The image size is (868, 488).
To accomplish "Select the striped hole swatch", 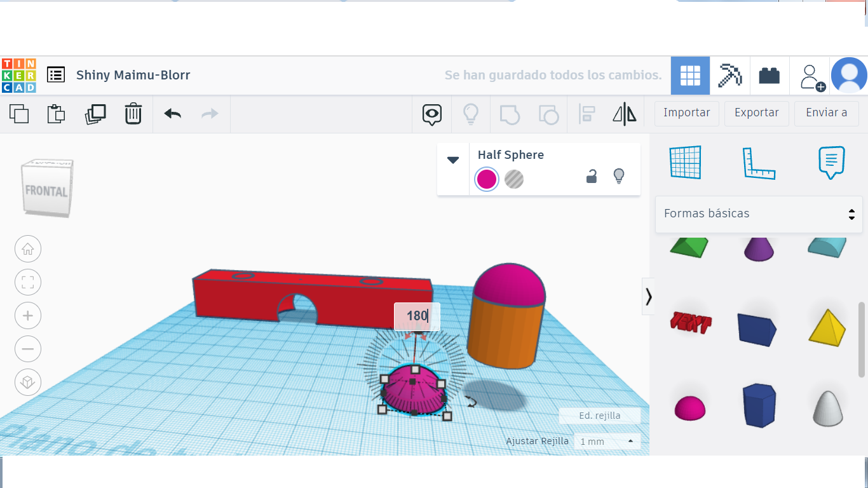I will click(514, 179).
